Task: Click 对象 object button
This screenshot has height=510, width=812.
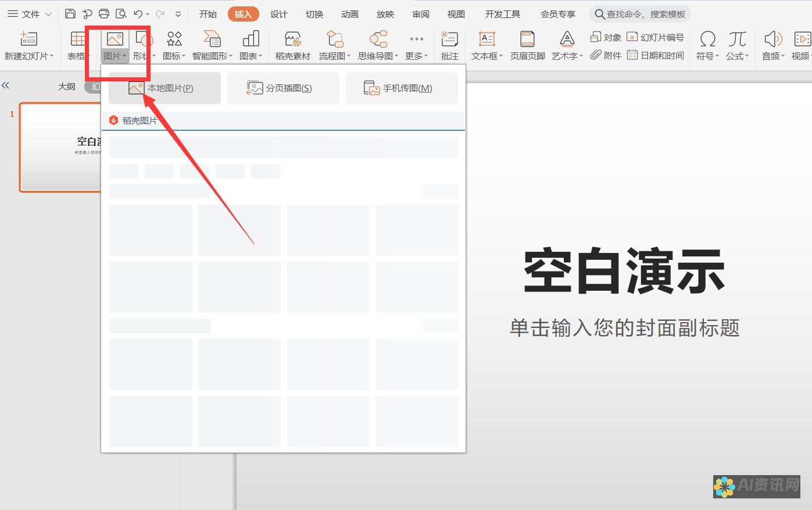Action: pyautogui.click(x=606, y=37)
